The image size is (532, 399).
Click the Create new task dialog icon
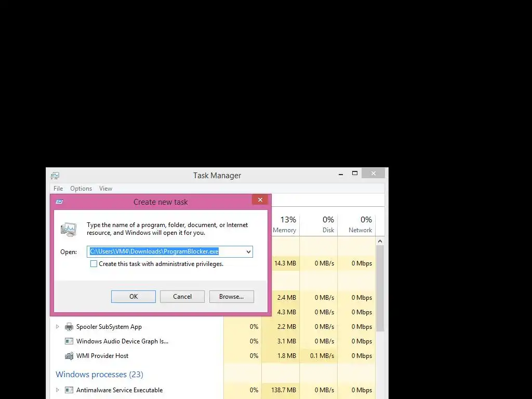pyautogui.click(x=59, y=202)
